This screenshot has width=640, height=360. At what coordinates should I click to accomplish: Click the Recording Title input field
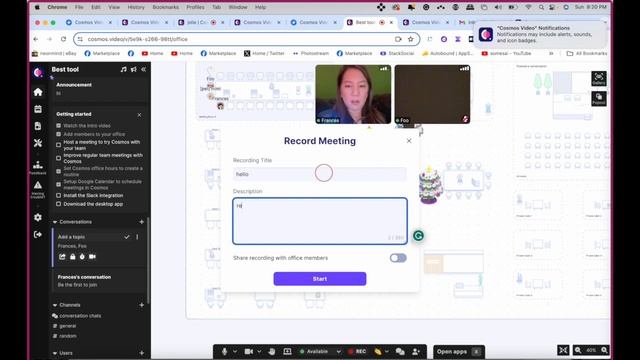320,174
